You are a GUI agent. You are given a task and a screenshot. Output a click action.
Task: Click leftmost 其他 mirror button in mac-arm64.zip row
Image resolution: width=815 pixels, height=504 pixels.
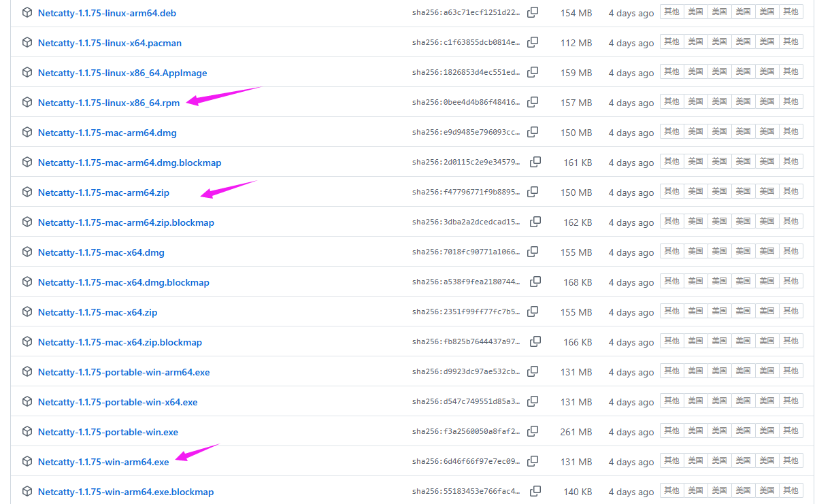(671, 192)
